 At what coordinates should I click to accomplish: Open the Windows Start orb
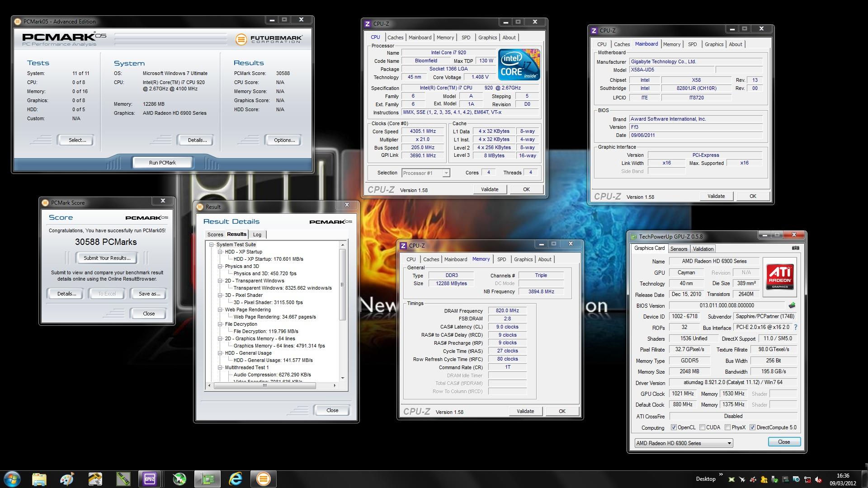point(12,479)
